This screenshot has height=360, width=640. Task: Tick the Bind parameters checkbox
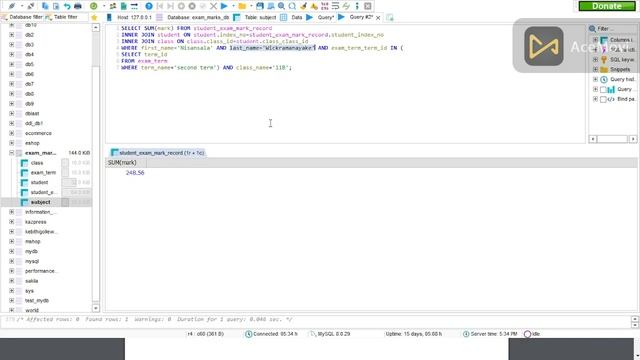603,99
